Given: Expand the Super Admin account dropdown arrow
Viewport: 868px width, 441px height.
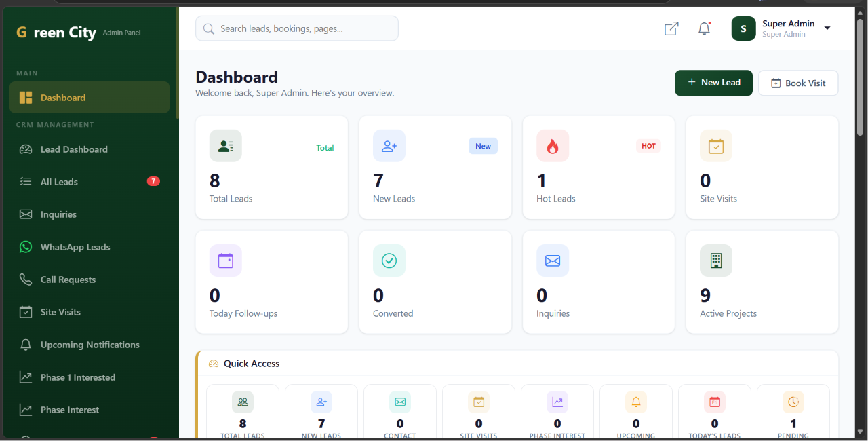Looking at the screenshot, I should point(827,28).
